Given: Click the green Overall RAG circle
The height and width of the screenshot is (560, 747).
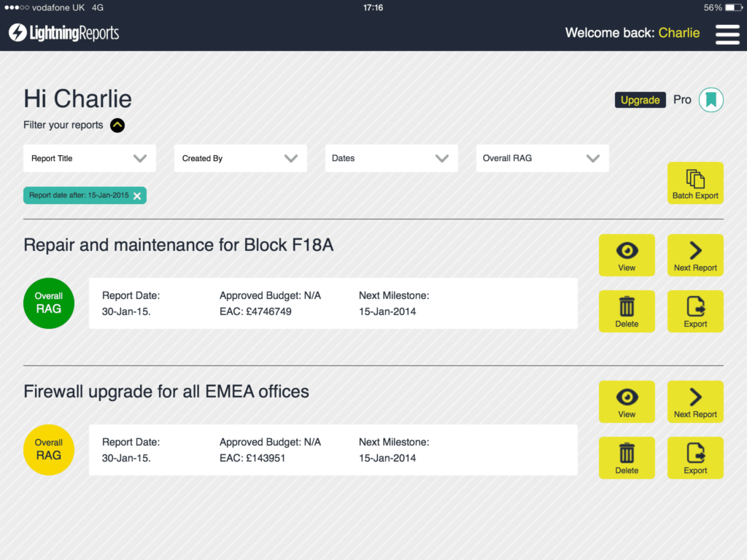Looking at the screenshot, I should point(49,303).
